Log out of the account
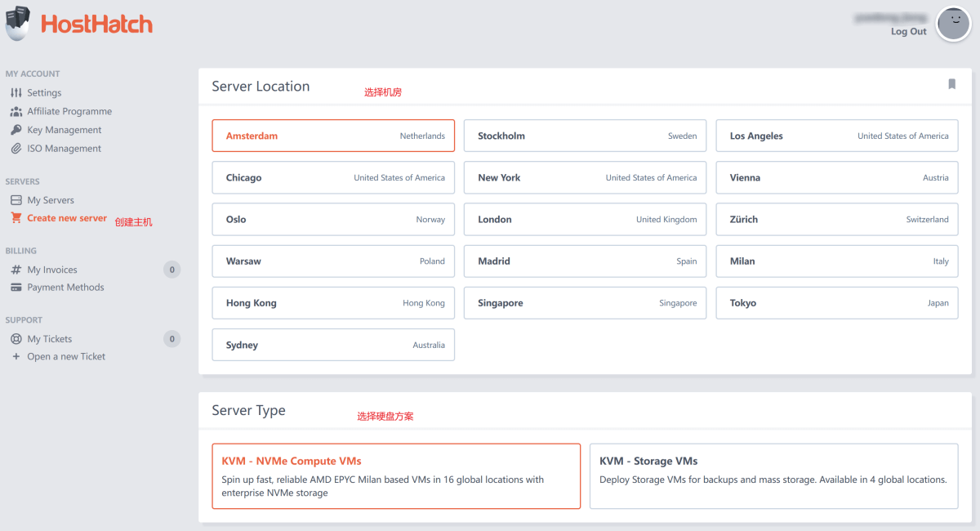Image resolution: width=980 pixels, height=531 pixels. click(909, 31)
